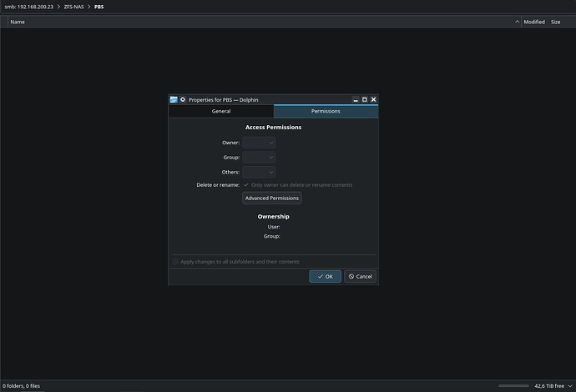
Task: Adjust the zoom slider in status bar
Action: (x=513, y=386)
